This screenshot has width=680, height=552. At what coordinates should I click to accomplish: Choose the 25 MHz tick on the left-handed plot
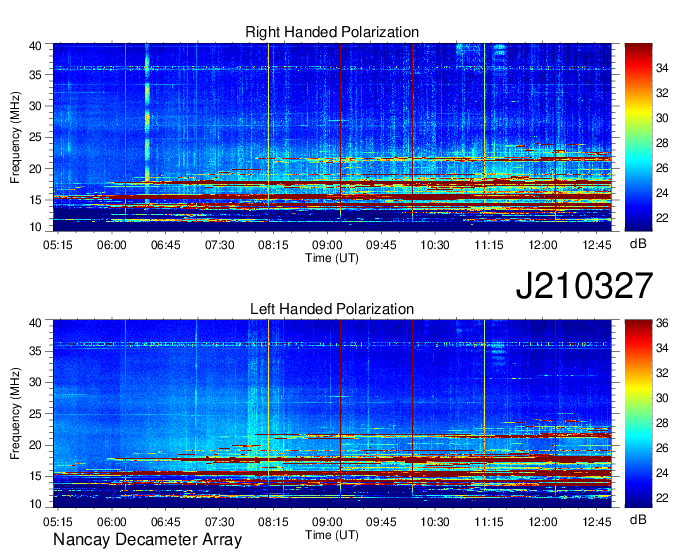point(36,414)
